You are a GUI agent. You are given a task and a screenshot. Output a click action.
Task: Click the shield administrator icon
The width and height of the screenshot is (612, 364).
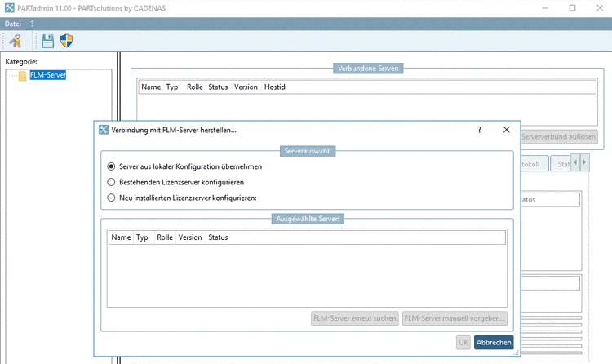point(66,41)
